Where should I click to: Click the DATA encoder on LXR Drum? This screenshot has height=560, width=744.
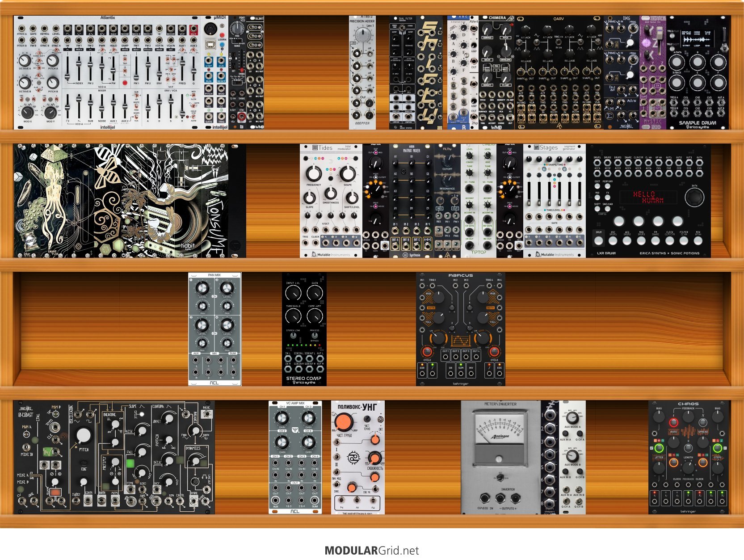tap(694, 197)
